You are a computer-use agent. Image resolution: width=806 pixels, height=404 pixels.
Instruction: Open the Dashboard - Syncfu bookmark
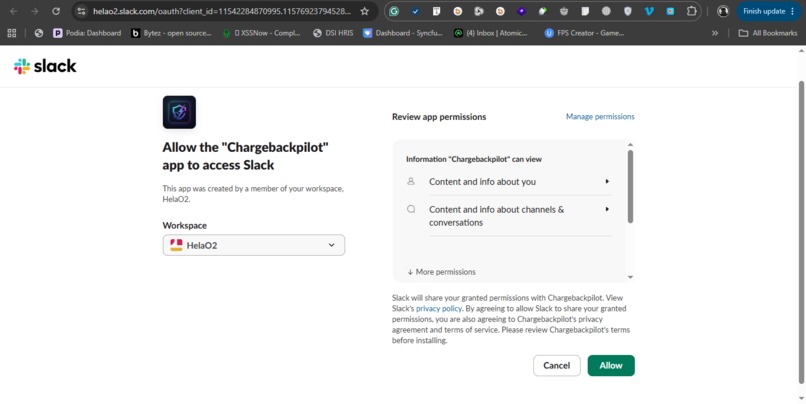[x=402, y=33]
